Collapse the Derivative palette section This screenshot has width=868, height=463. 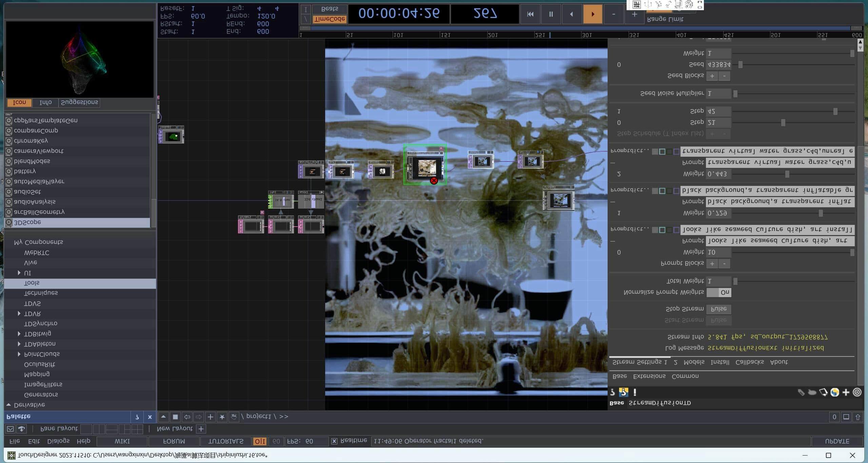(9, 405)
